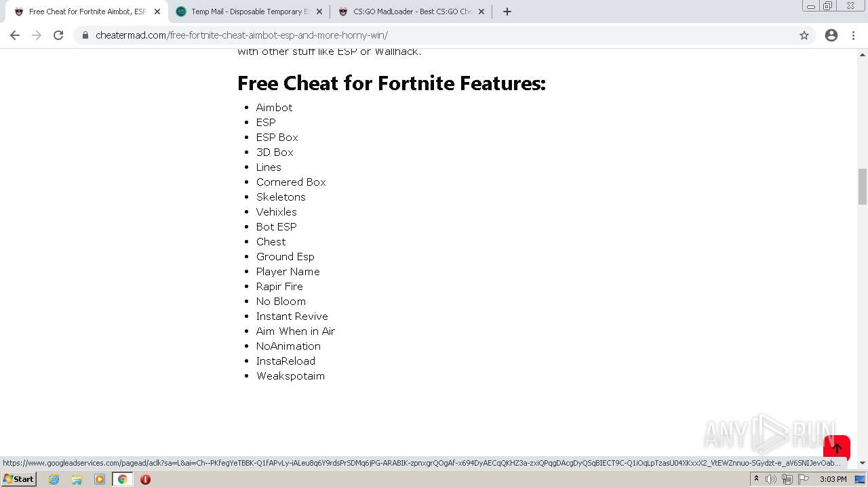Click the Vehixles list item
Image resolution: width=868 pixels, height=488 pixels.
coord(276,211)
